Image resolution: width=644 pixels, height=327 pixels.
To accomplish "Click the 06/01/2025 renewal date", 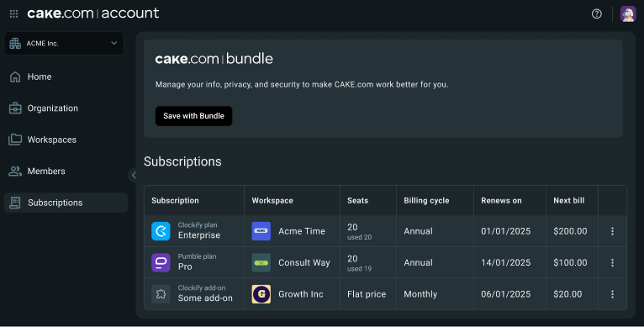I will pos(505,294).
